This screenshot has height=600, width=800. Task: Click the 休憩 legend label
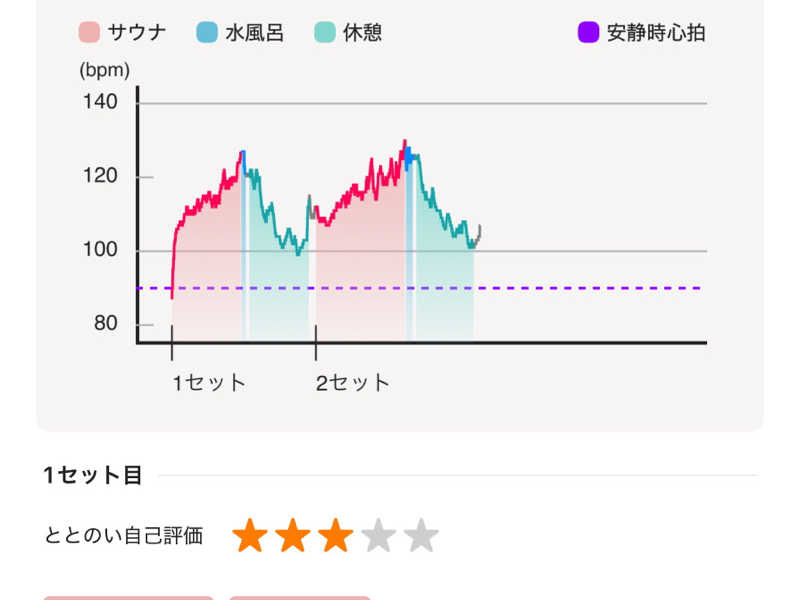pos(363,33)
